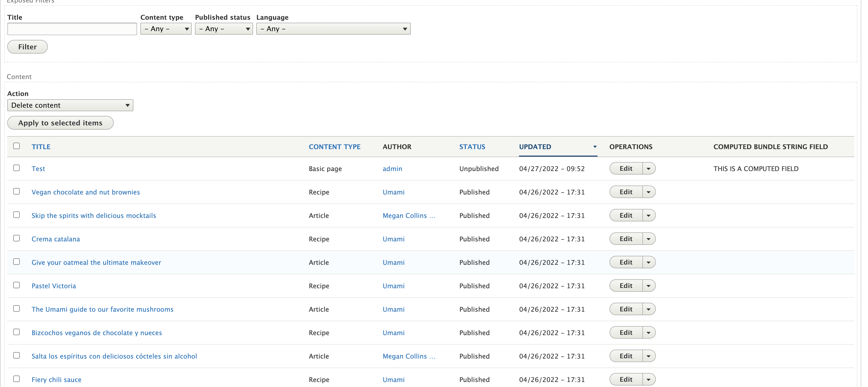Toggle sort direction on Updated column
Screen dimensions: 868x387
tap(535, 147)
